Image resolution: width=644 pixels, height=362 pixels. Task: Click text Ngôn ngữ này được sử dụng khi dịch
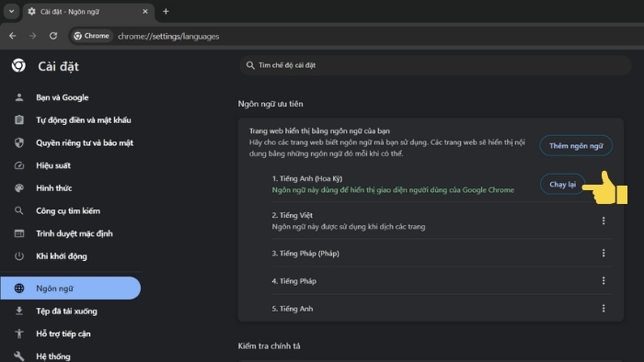pyautogui.click(x=349, y=227)
